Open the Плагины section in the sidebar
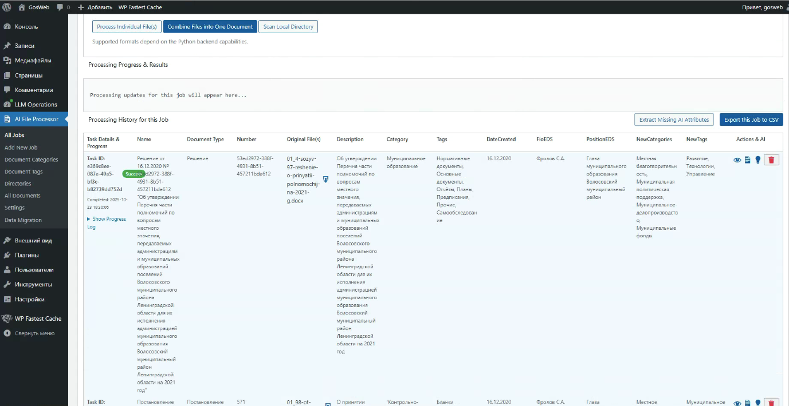 click(x=28, y=256)
